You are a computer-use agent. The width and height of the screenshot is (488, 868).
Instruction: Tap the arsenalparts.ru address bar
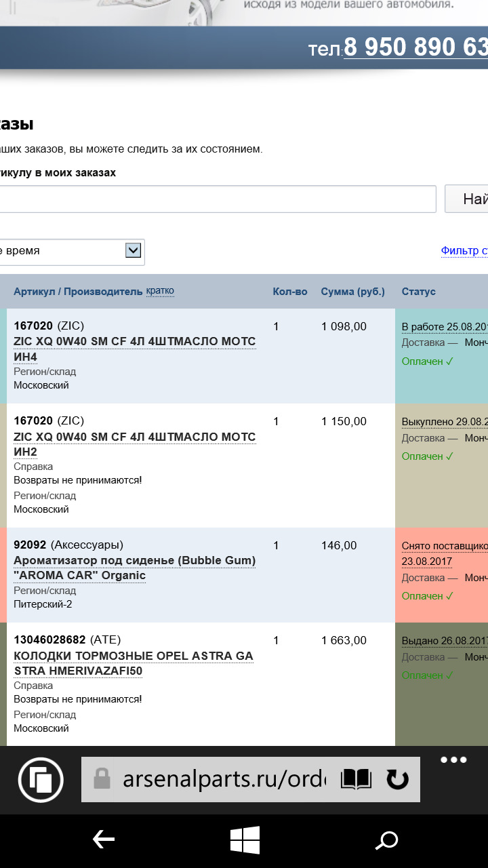coord(224,780)
